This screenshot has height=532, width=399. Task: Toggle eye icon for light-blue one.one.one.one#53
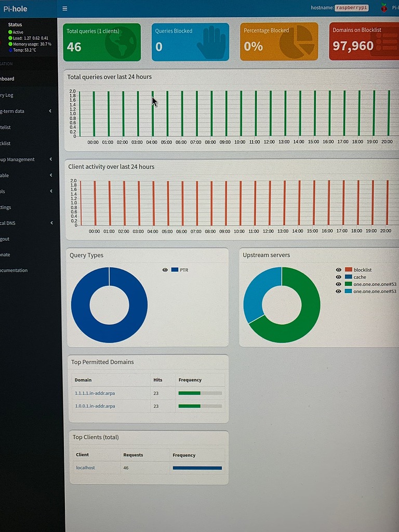click(338, 291)
